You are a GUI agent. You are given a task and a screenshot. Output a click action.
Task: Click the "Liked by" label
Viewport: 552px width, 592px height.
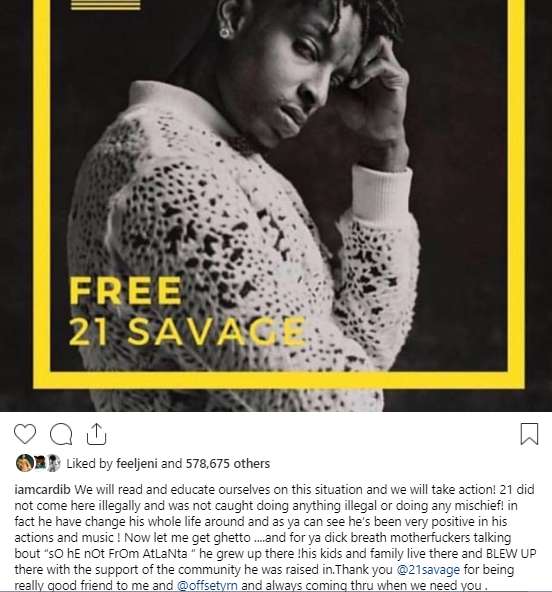click(x=90, y=464)
